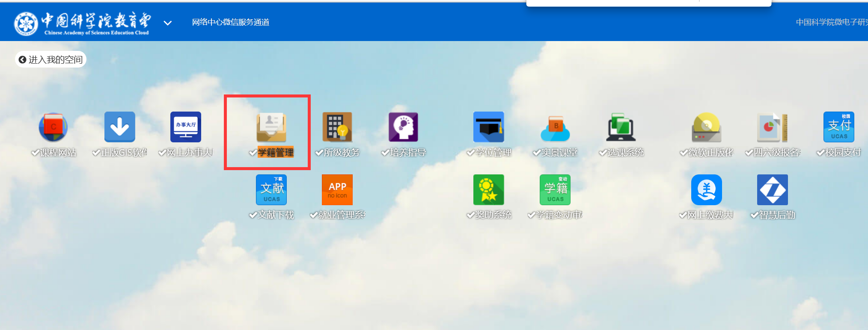Toggle the checkmark beside 微软正版化
Screen dimensions: 868x330
tap(684, 153)
